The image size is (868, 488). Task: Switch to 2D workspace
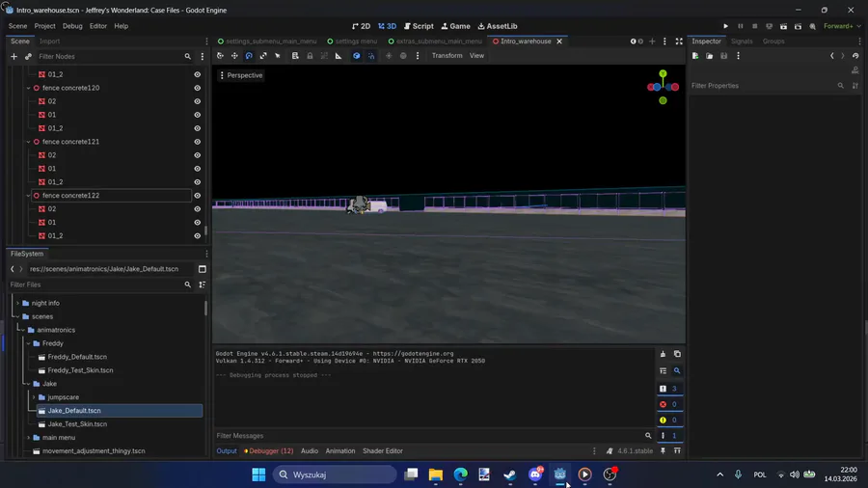pyautogui.click(x=361, y=26)
